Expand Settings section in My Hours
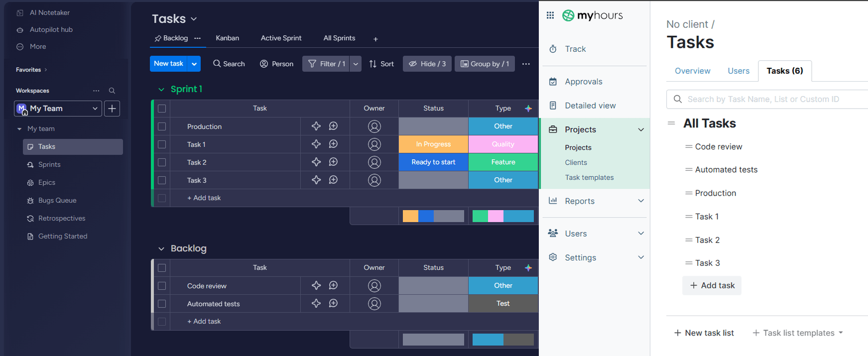Viewport: 868px width, 356px height. (641, 257)
